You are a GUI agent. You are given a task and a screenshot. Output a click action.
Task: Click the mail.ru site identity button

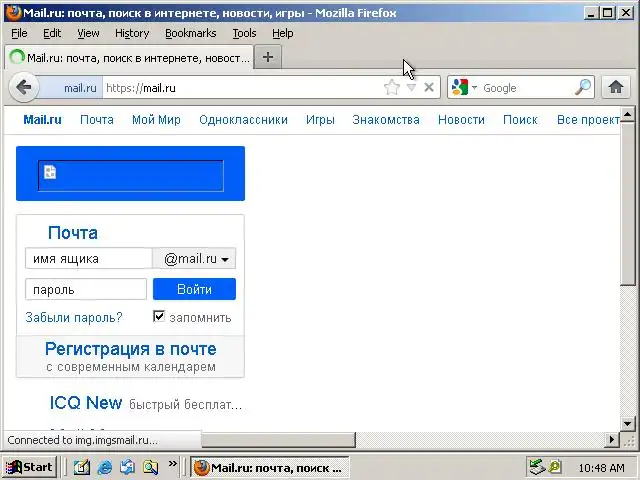70,88
